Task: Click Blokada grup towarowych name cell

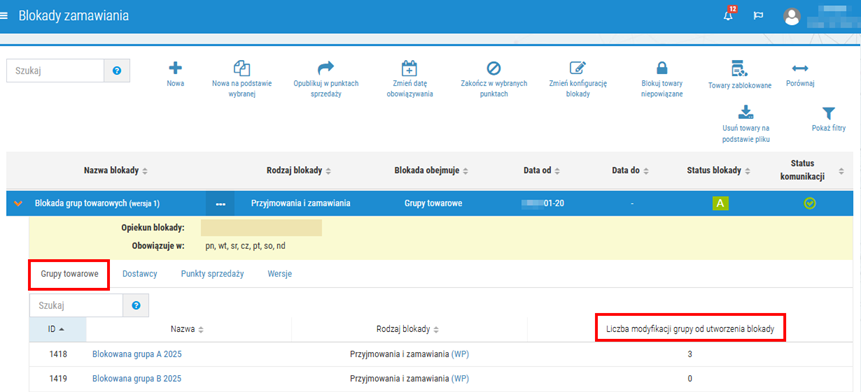Action: tap(97, 204)
